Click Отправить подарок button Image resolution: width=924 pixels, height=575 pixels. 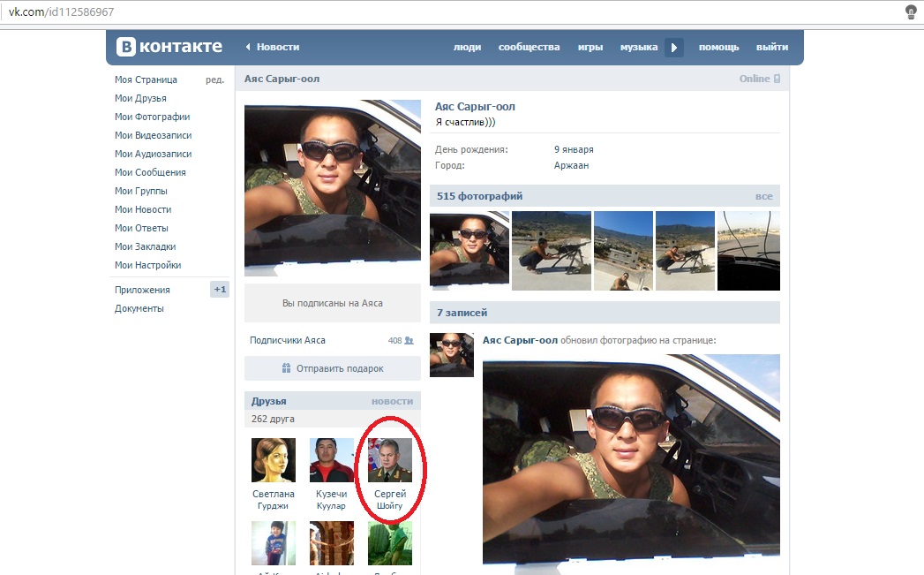click(333, 368)
